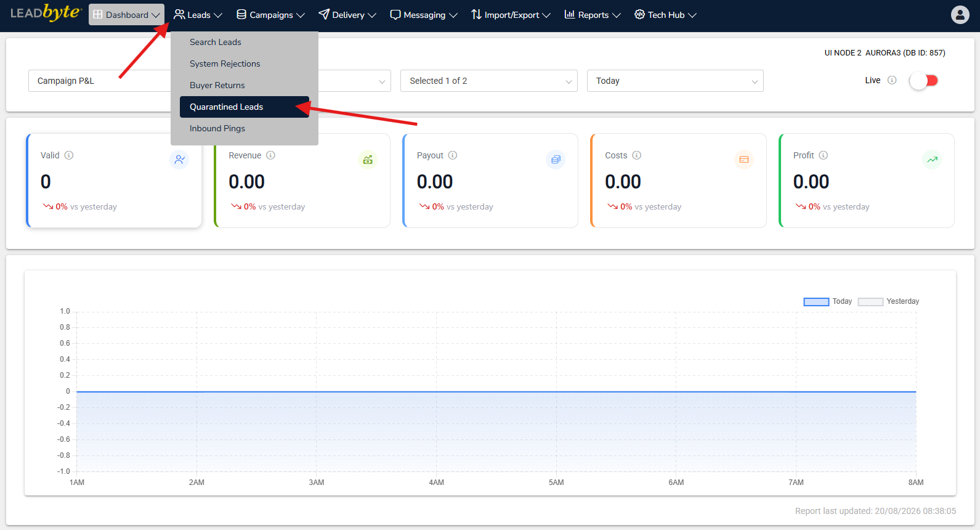
Task: Click the Profit value 0.00
Action: pos(811,182)
